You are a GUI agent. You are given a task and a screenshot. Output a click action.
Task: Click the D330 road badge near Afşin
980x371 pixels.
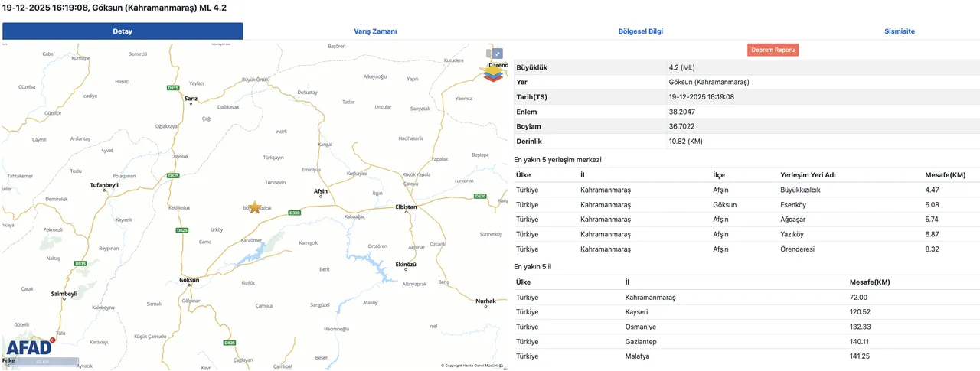[294, 213]
